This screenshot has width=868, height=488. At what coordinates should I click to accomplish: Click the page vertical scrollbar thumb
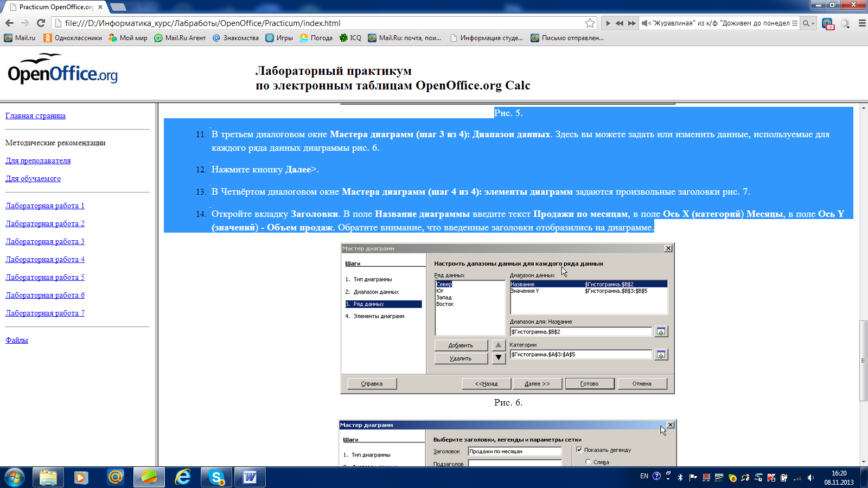pyautogui.click(x=863, y=361)
